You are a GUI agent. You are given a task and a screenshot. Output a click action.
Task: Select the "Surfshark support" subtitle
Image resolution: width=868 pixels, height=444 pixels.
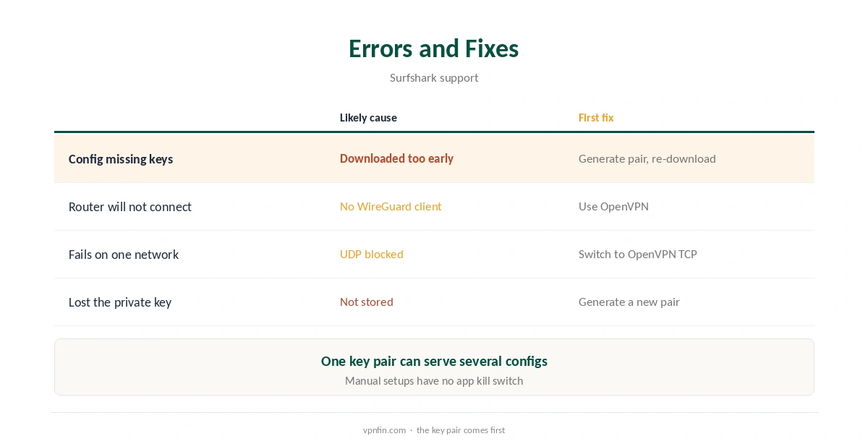pyautogui.click(x=434, y=78)
